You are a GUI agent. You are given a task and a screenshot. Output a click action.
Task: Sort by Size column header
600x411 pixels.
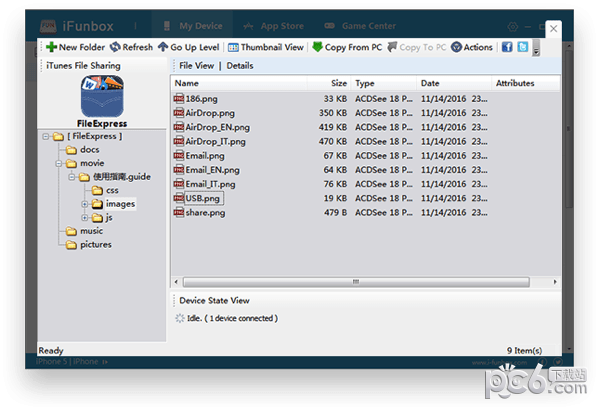coord(329,83)
